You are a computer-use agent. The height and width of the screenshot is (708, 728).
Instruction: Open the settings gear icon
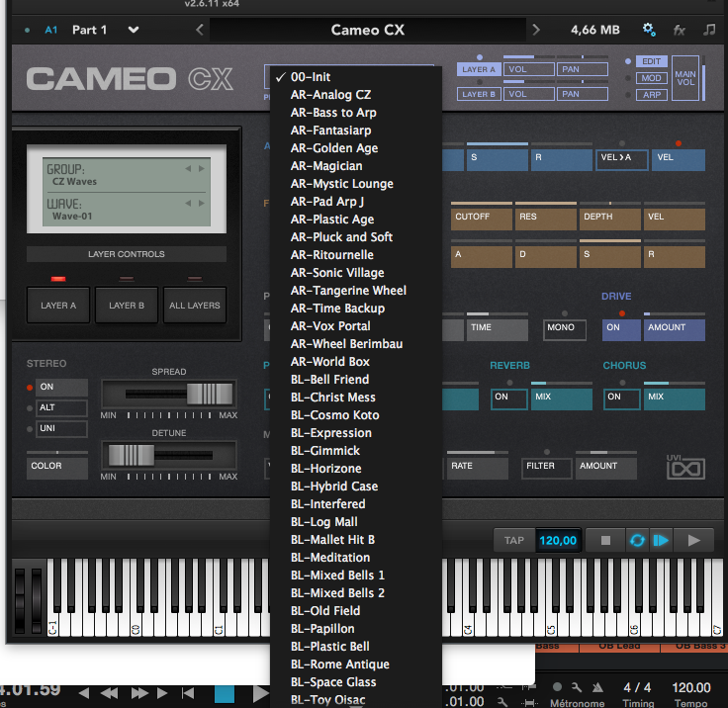(649, 30)
